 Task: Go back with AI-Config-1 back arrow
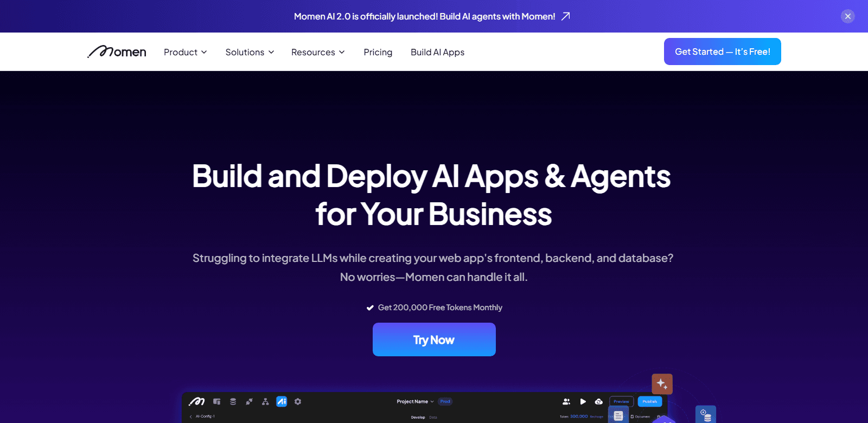point(191,416)
